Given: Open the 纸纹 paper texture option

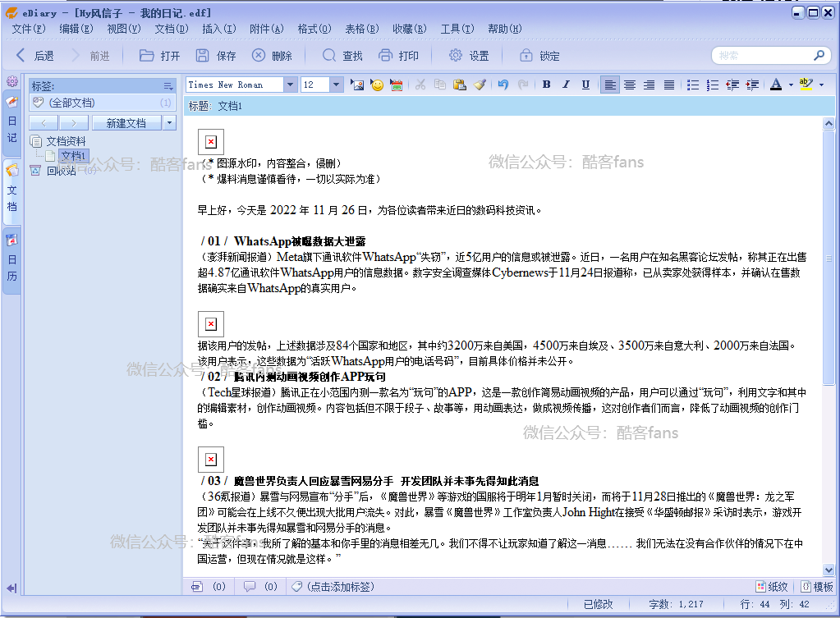Looking at the screenshot, I should tap(772, 587).
